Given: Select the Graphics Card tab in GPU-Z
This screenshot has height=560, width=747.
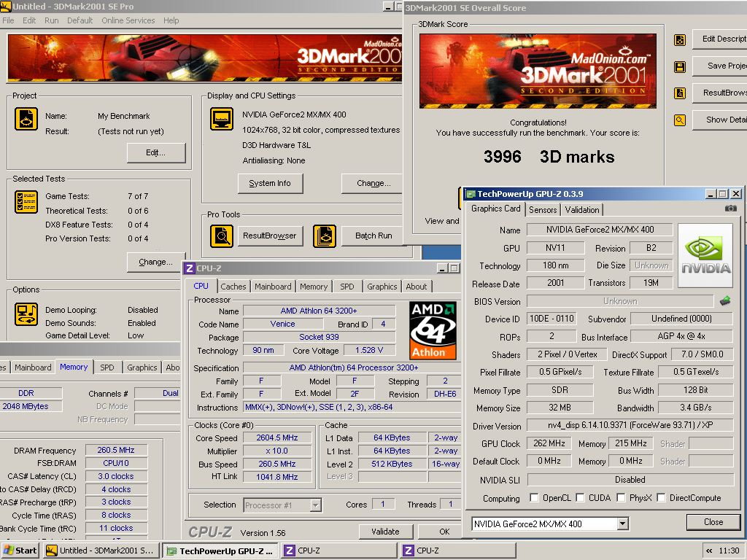Looking at the screenshot, I should pyautogui.click(x=495, y=209).
